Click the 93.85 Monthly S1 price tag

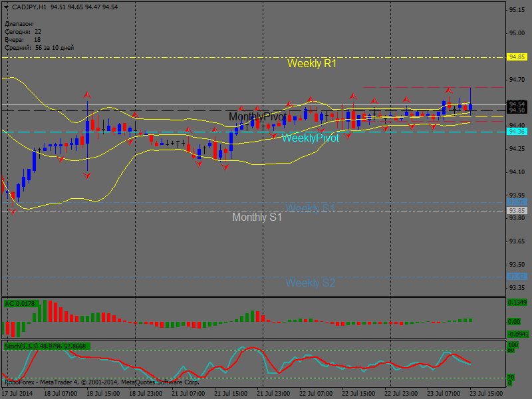coord(517,211)
